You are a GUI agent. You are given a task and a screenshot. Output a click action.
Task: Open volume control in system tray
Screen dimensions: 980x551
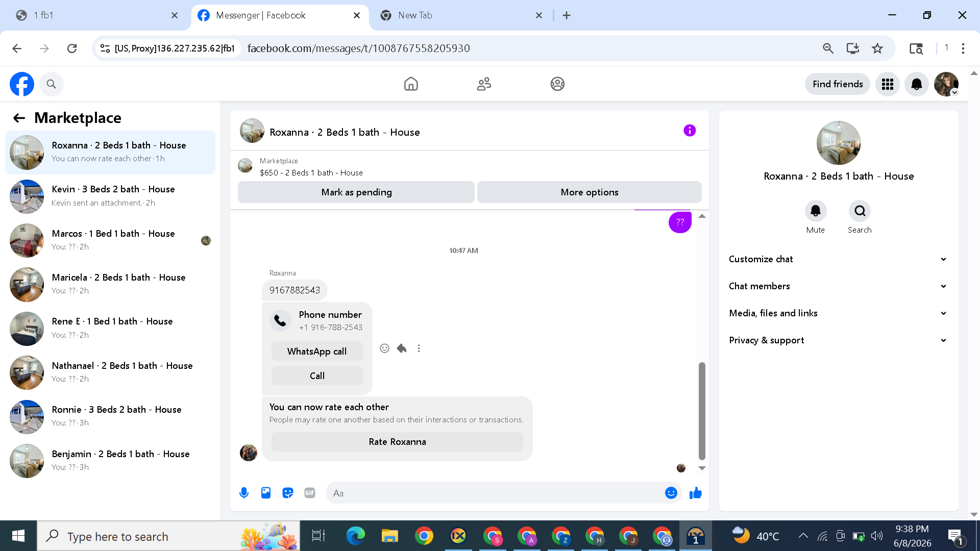[x=877, y=536]
